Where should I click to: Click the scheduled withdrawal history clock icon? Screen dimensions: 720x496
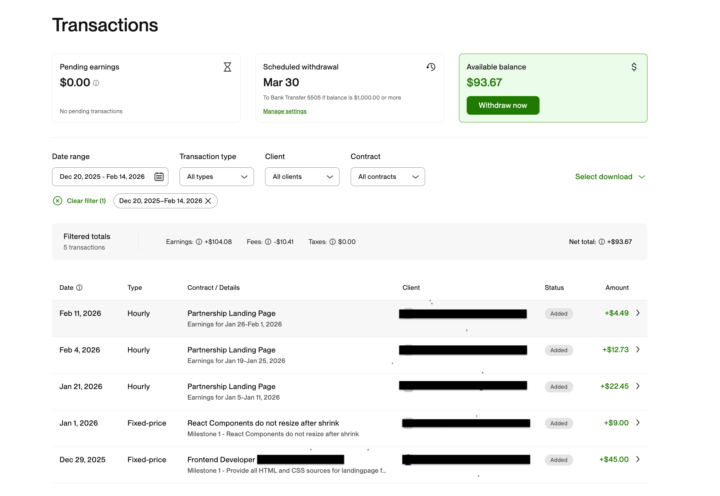point(431,67)
